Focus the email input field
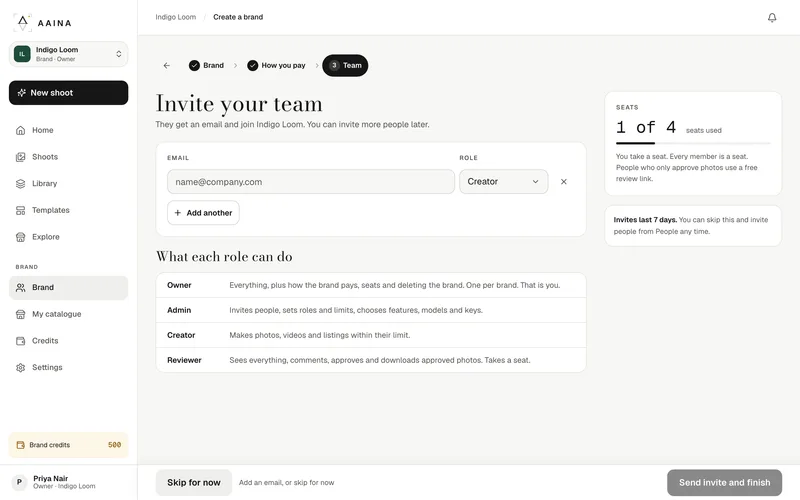This screenshot has height=500, width=800. tap(311, 182)
